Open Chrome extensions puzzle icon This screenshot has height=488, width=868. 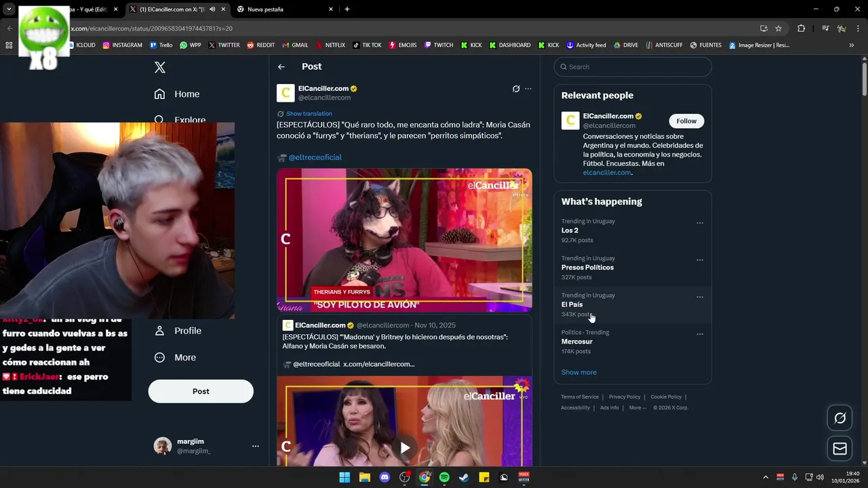coord(801,28)
